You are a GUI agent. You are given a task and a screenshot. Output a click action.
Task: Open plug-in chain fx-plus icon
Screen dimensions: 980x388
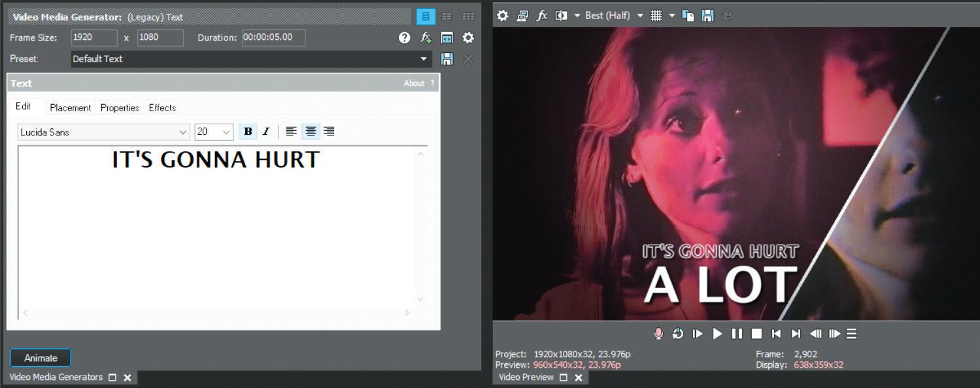(x=426, y=37)
